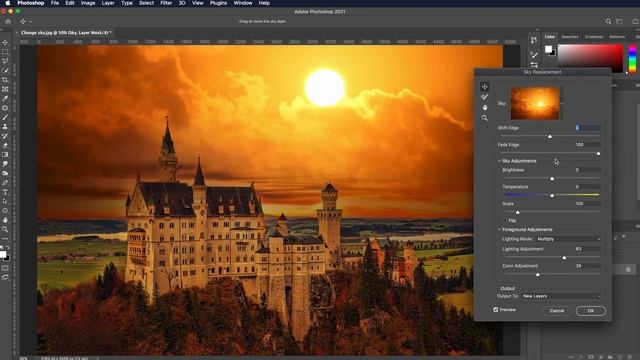640x360 pixels.
Task: Click foreground color swatch in Color panel
Action: tap(548, 49)
